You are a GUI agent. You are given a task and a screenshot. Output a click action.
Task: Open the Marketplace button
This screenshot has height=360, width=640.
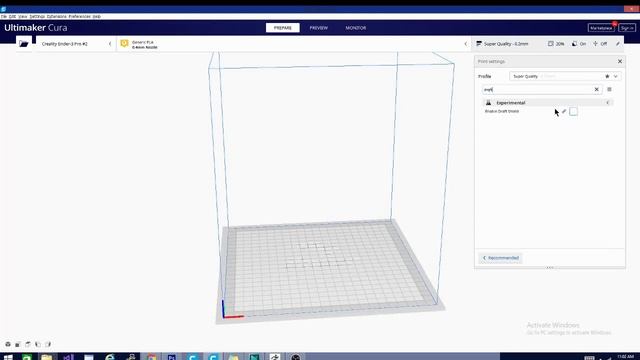601,28
